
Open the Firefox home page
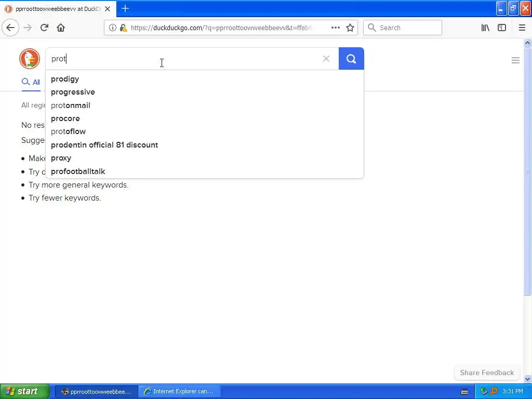(61, 28)
